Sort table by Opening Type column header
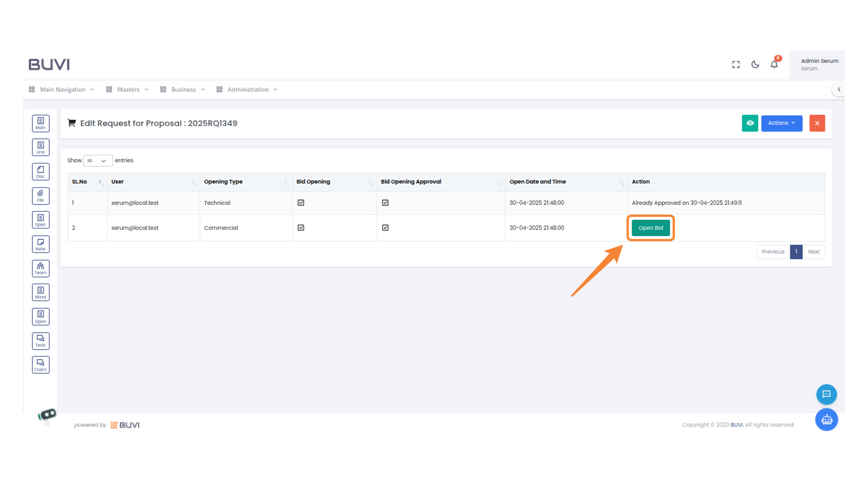868x488 pixels. [x=223, y=182]
